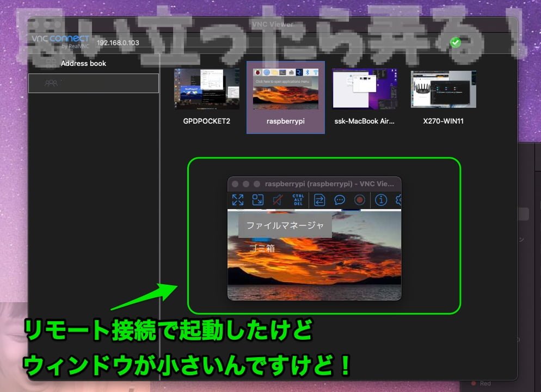
Task: Select the raspberrypi connection thumbnail
Action: (x=286, y=90)
